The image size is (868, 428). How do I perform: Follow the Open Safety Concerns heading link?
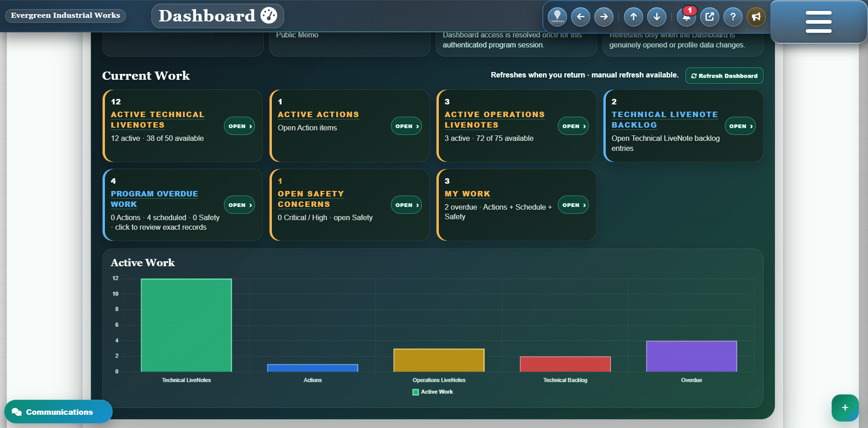coord(311,199)
